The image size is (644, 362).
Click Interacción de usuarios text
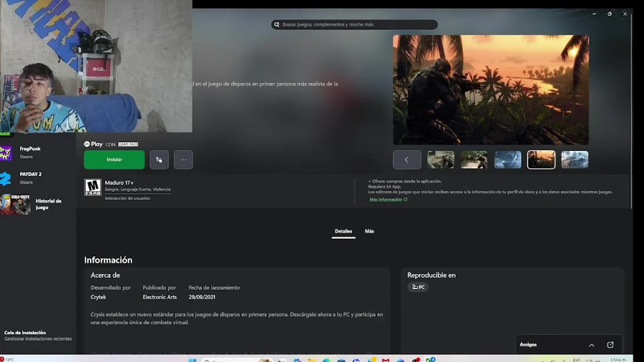pyautogui.click(x=127, y=198)
